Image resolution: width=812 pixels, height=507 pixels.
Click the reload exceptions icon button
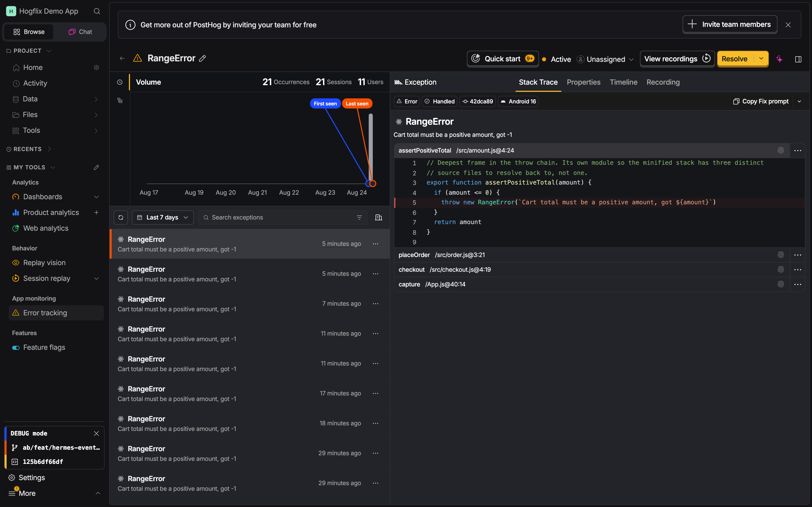[121, 217]
